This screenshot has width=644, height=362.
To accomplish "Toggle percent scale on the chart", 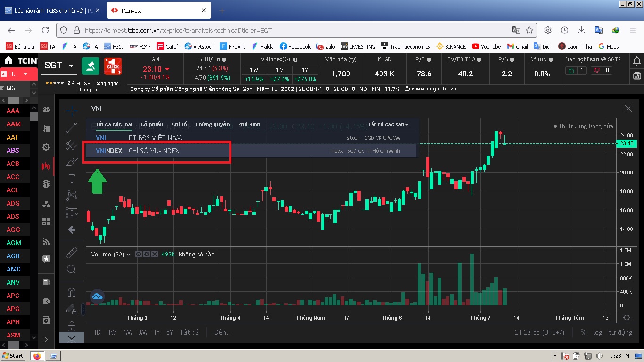I will point(584,332).
